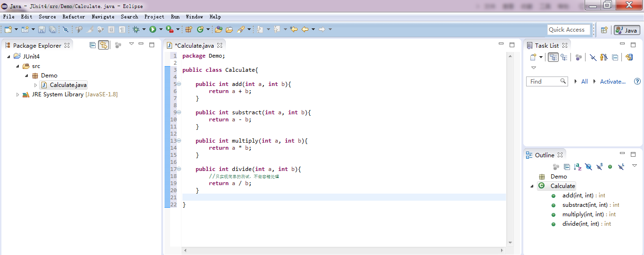
Task: Click the New Java Package icon
Action: [x=189, y=29]
